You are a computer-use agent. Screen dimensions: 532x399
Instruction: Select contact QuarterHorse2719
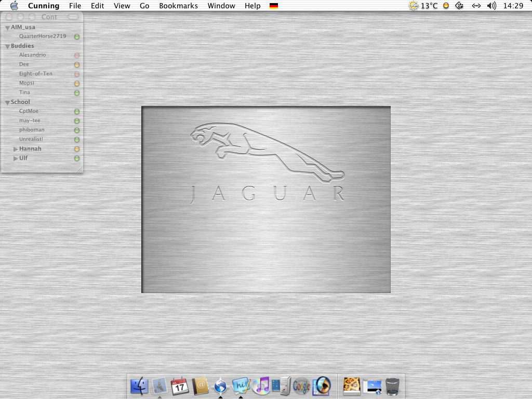(x=43, y=36)
